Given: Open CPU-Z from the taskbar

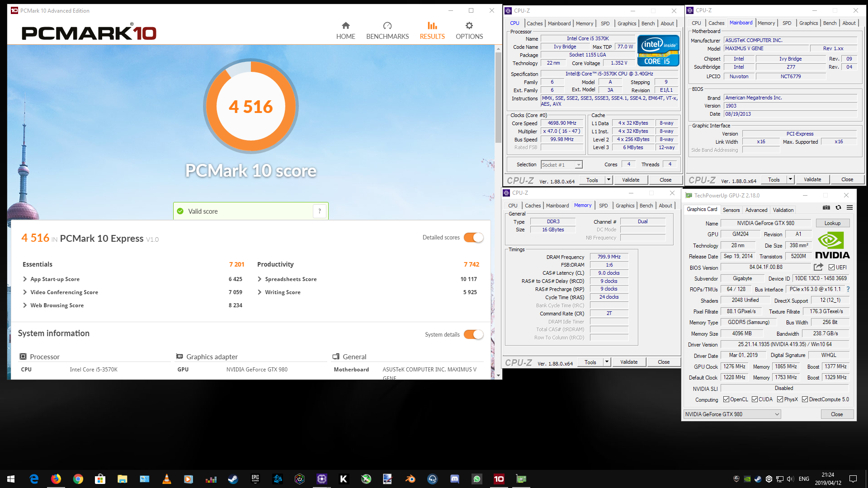Looking at the screenshot, I should [x=322, y=479].
